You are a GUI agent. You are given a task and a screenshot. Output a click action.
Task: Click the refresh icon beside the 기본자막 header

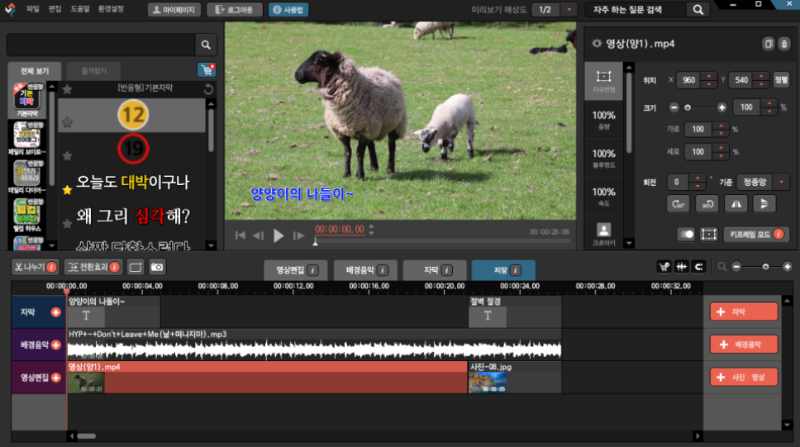[x=208, y=88]
